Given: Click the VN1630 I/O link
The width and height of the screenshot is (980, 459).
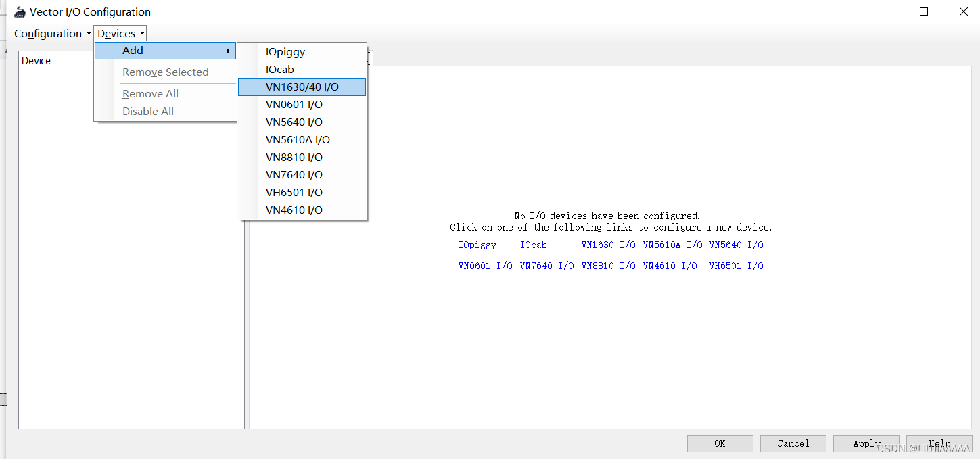Looking at the screenshot, I should [609, 245].
